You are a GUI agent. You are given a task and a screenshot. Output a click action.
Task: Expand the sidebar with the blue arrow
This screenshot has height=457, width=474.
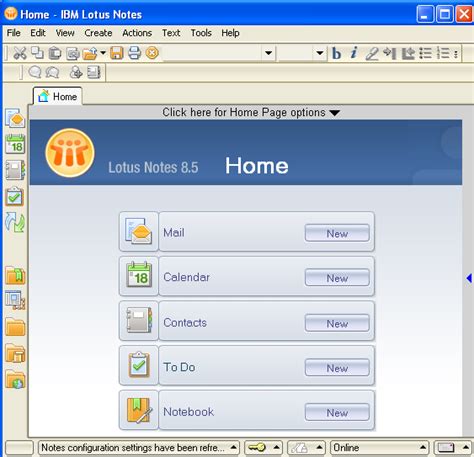[469, 278]
